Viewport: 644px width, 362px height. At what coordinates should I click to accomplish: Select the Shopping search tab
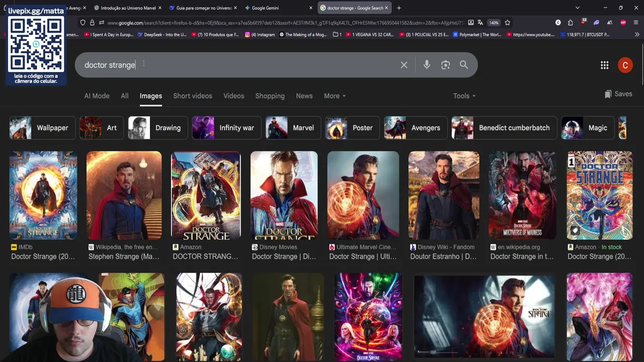point(270,96)
